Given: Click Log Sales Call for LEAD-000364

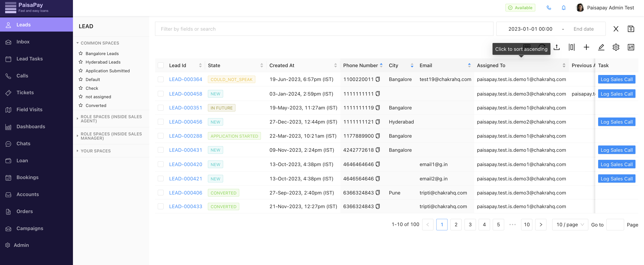Looking at the screenshot, I should pyautogui.click(x=616, y=79).
